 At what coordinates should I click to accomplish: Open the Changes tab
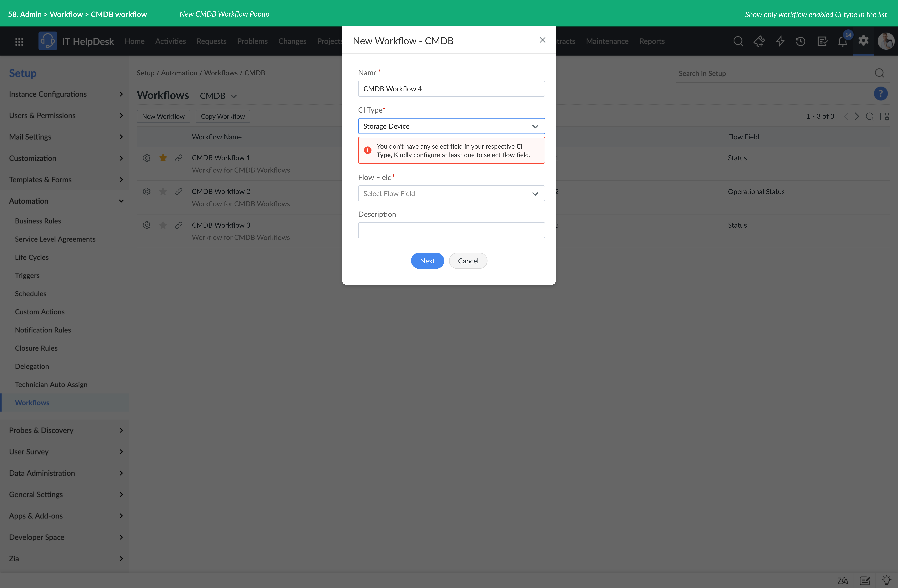coord(292,41)
